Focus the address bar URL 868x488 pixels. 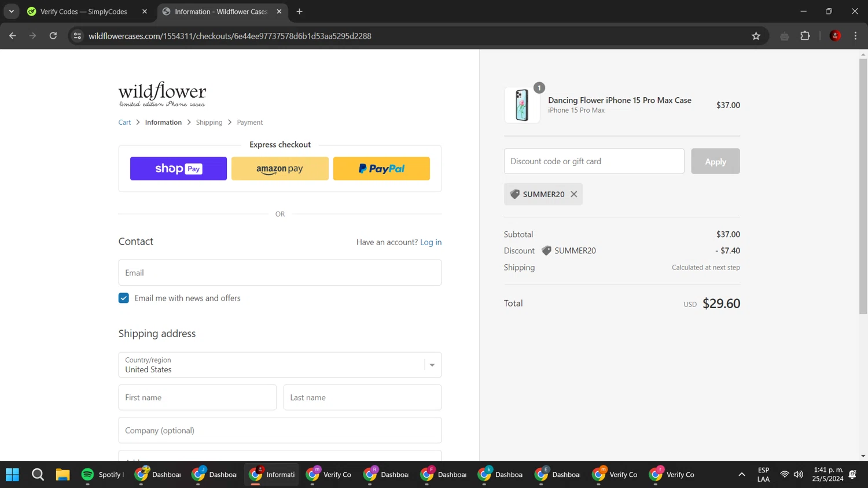[x=230, y=36]
